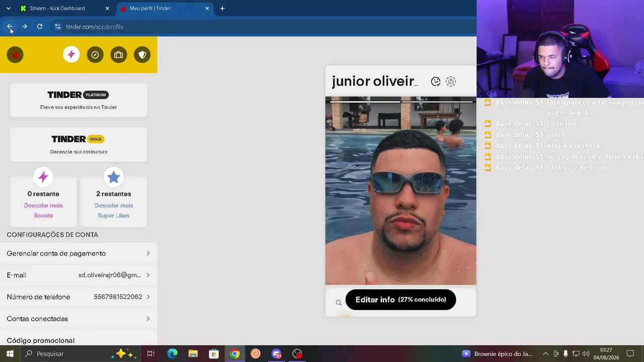Open the recording app icon on taskbar

(297, 354)
